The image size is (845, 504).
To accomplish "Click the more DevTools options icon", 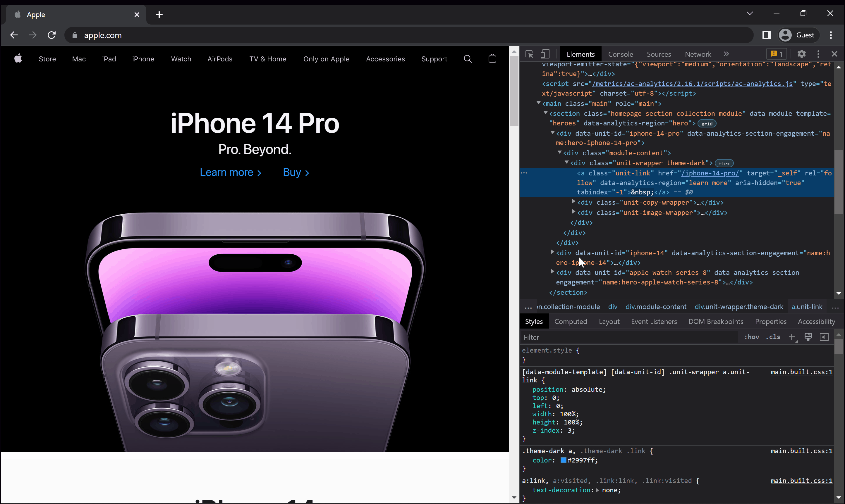I will coord(819,54).
